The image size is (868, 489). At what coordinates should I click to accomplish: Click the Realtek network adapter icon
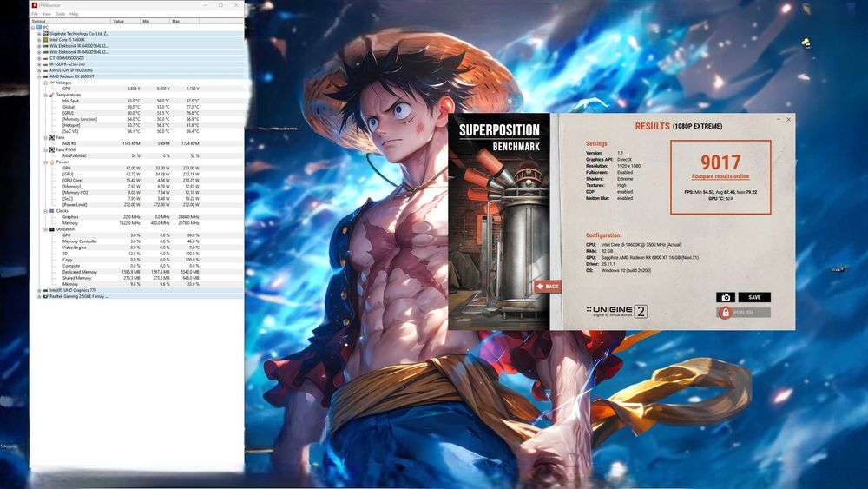45,296
